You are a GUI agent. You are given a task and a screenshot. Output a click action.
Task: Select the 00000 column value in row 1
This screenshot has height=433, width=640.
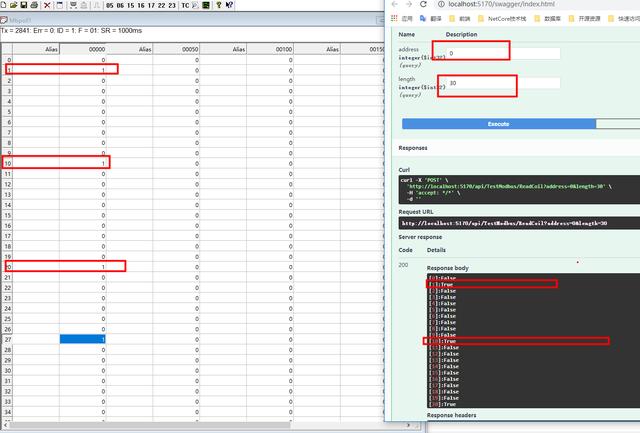[83, 70]
